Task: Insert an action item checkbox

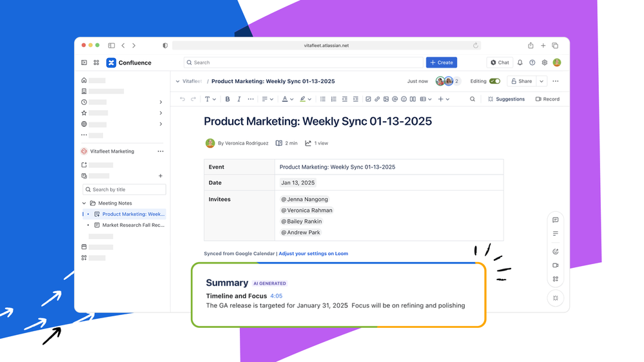Action: [368, 99]
